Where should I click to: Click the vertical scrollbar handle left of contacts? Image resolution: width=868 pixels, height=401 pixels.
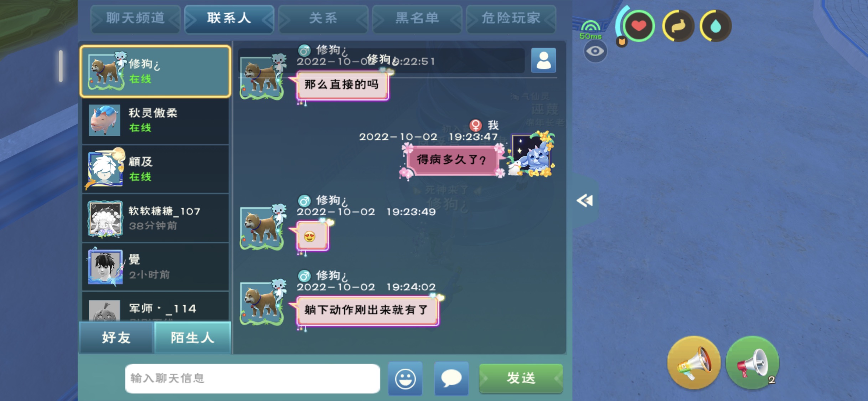[x=61, y=66]
